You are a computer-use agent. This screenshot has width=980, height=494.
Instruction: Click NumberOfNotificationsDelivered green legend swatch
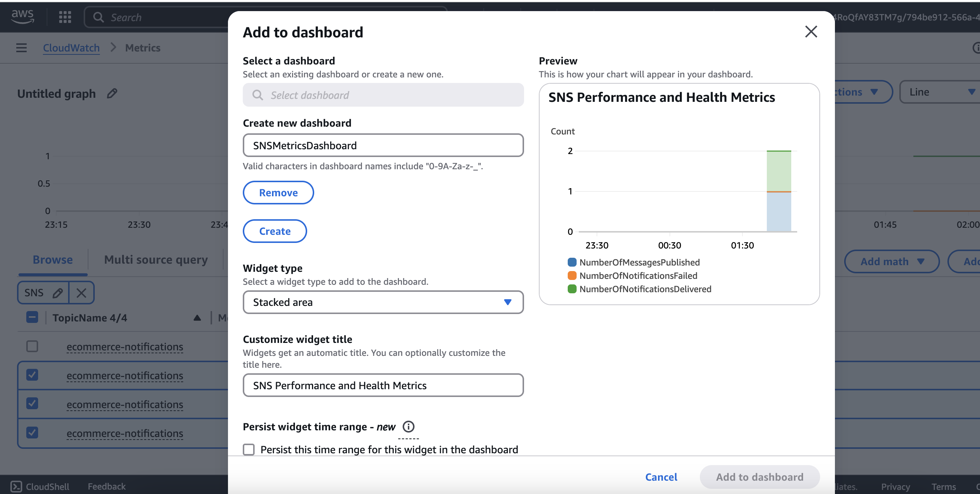[571, 289]
